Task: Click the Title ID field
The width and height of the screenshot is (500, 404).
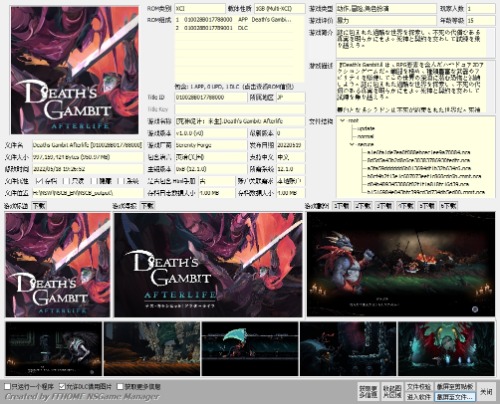Action: (x=211, y=97)
